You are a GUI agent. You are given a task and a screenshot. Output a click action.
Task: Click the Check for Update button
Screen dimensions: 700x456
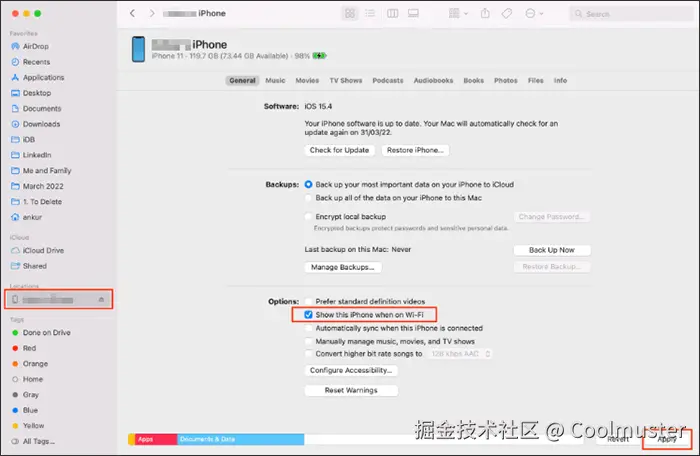[339, 151]
